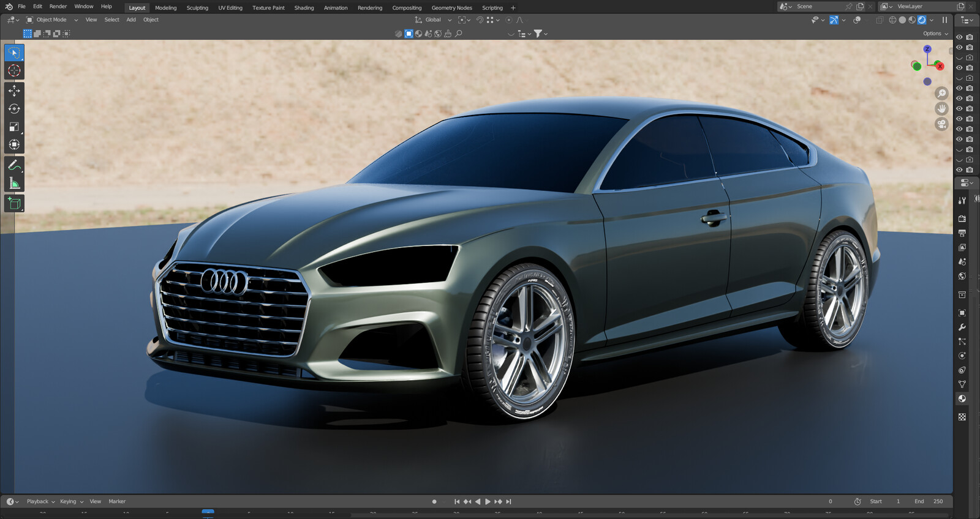Expand the viewport shading options arrow
980x519 pixels.
pyautogui.click(x=932, y=20)
